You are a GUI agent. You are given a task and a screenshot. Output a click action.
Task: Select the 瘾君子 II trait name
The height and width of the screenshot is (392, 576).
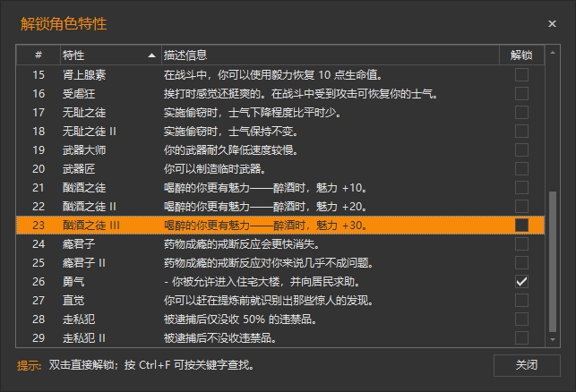click(x=84, y=263)
